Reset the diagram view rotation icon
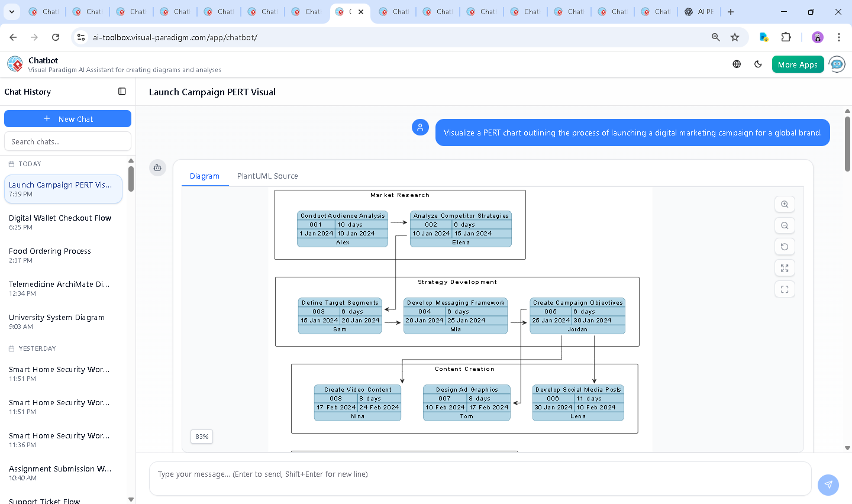The height and width of the screenshot is (504, 852). (x=785, y=247)
